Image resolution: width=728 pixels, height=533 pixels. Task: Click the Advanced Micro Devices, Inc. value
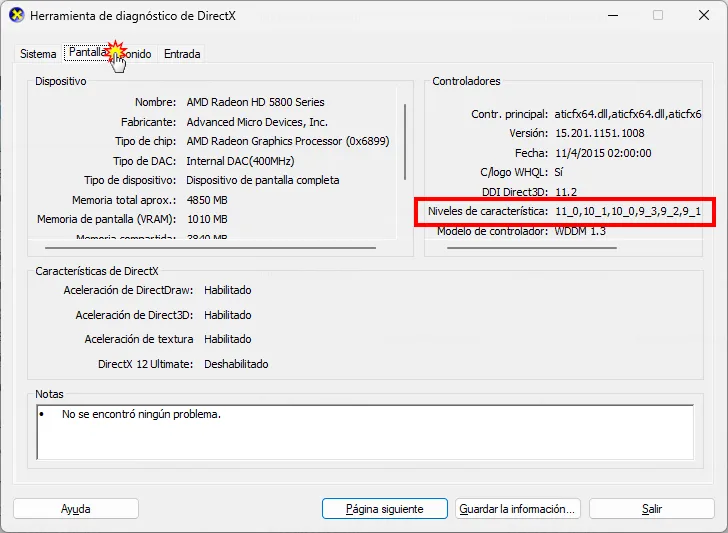(x=257, y=122)
